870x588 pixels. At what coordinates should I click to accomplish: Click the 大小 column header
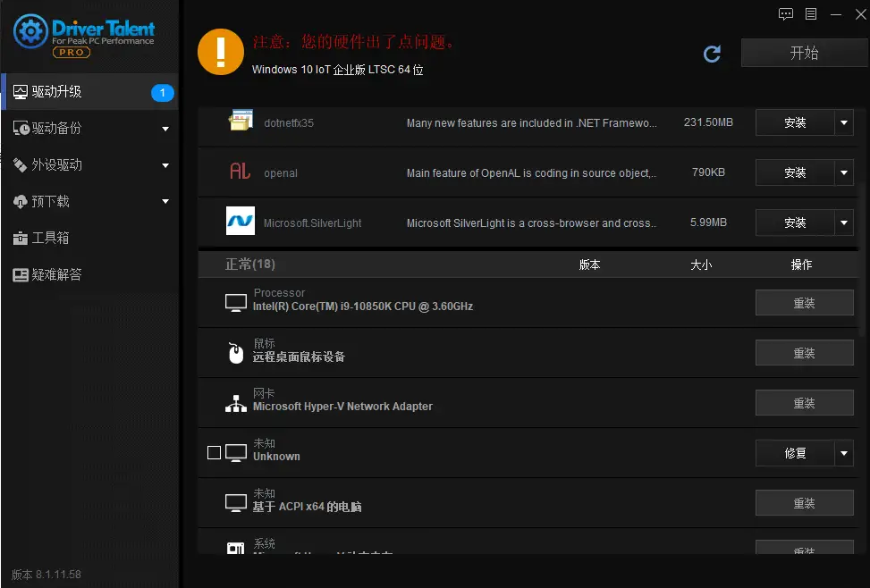(701, 265)
